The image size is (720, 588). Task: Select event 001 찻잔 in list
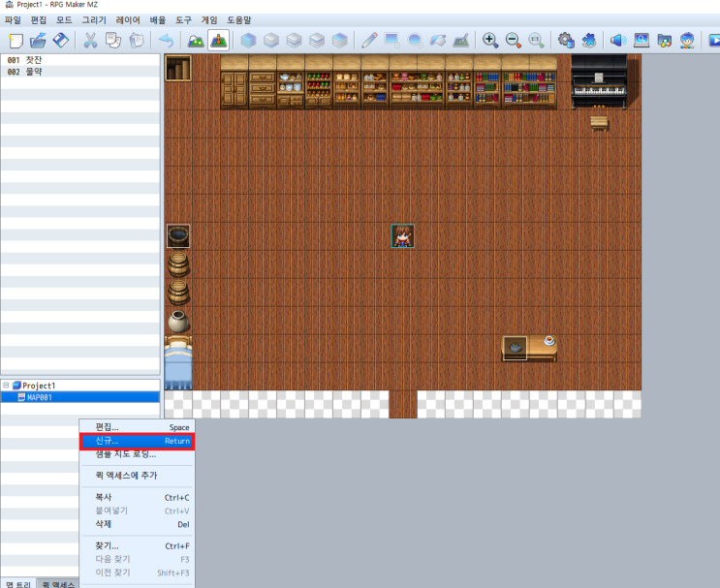[x=79, y=60]
